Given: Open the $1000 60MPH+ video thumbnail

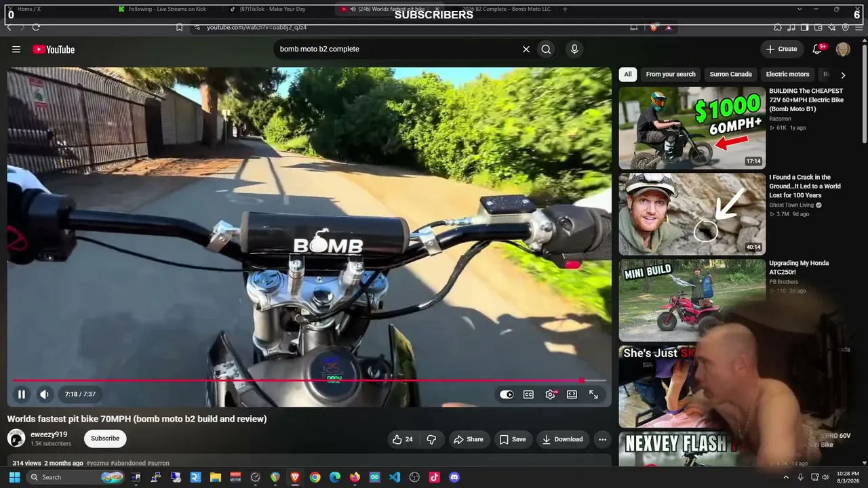Looking at the screenshot, I should tap(692, 128).
